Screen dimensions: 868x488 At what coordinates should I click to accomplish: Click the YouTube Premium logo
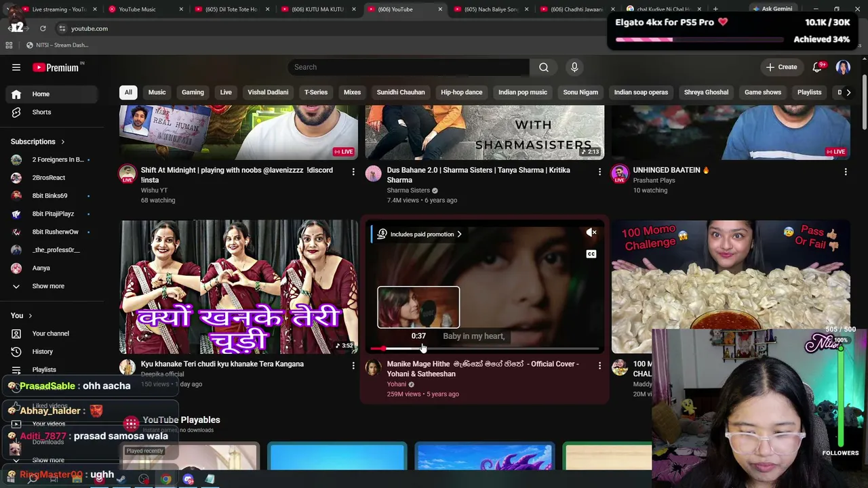(x=57, y=67)
